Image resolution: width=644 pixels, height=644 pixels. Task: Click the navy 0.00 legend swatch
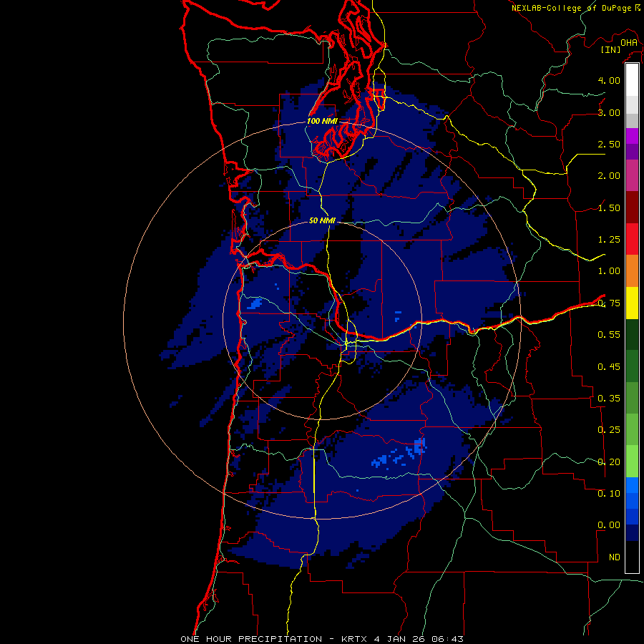632,533
